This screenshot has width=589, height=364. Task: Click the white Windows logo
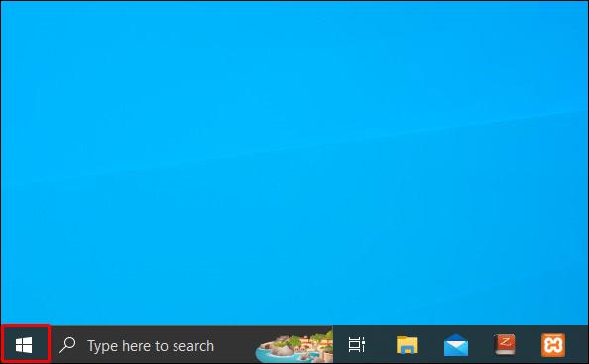coord(24,345)
